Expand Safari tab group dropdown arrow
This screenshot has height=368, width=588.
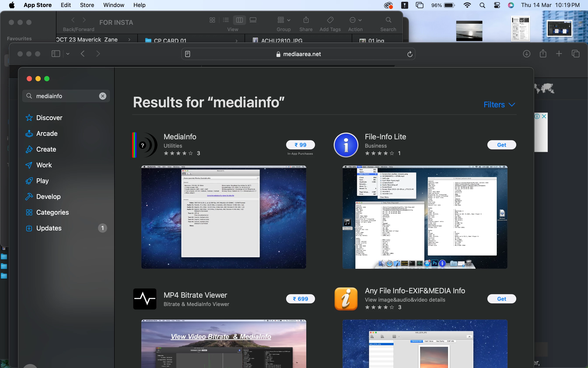(x=68, y=54)
